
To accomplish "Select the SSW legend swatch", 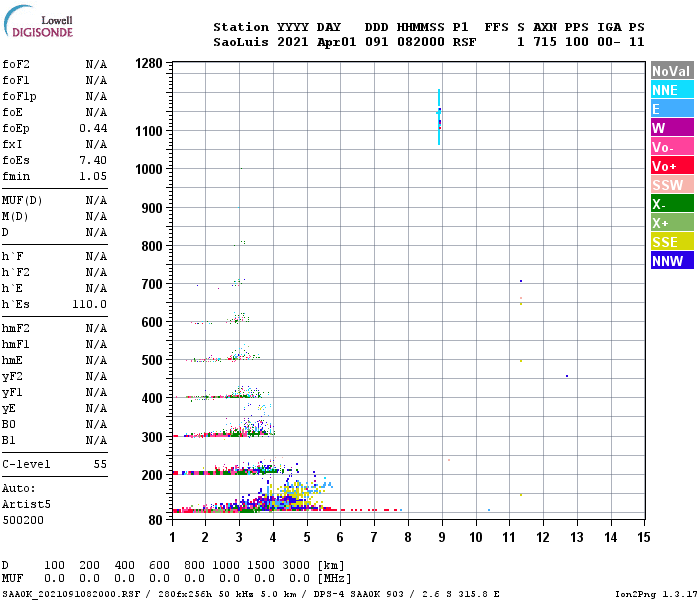I will coord(672,185).
